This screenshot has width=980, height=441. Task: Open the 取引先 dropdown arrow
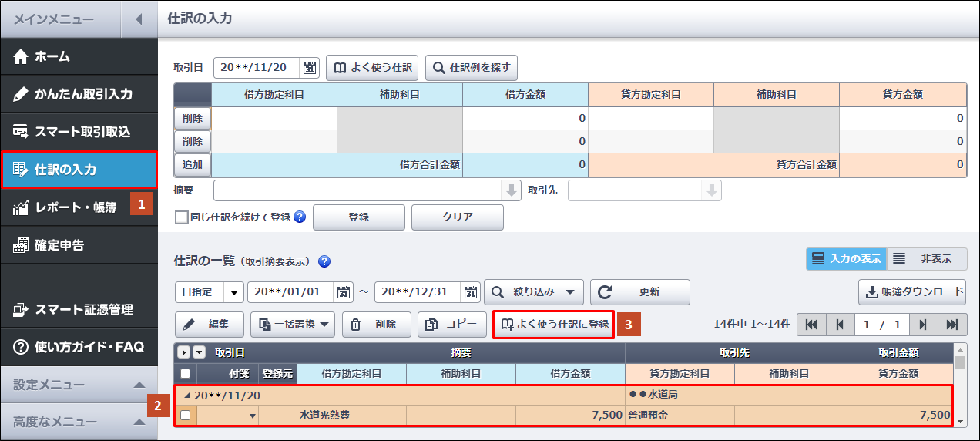click(712, 190)
